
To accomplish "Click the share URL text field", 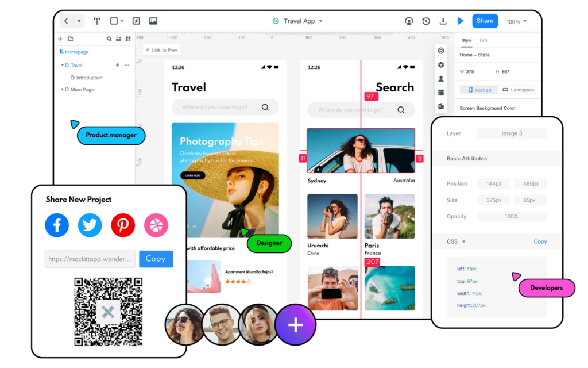I will (90, 259).
